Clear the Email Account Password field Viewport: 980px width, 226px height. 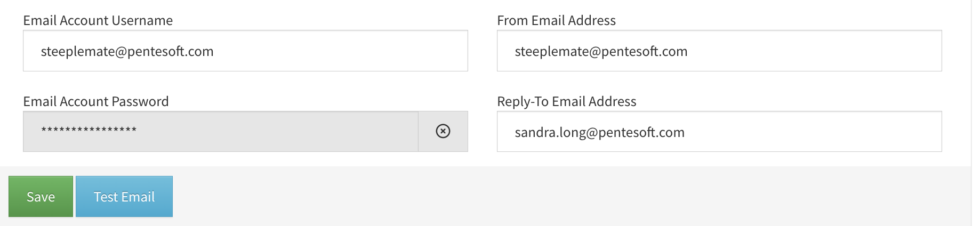443,131
